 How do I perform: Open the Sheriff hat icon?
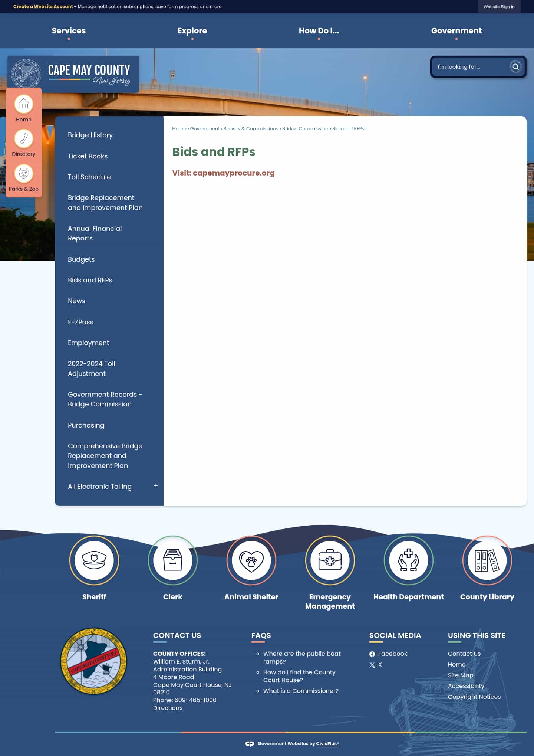pos(94,560)
